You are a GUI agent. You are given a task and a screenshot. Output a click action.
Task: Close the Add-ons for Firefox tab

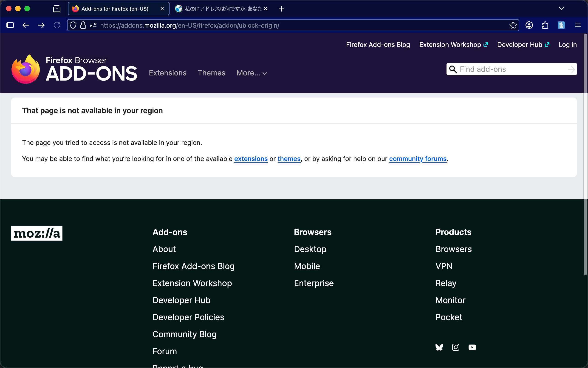162,9
